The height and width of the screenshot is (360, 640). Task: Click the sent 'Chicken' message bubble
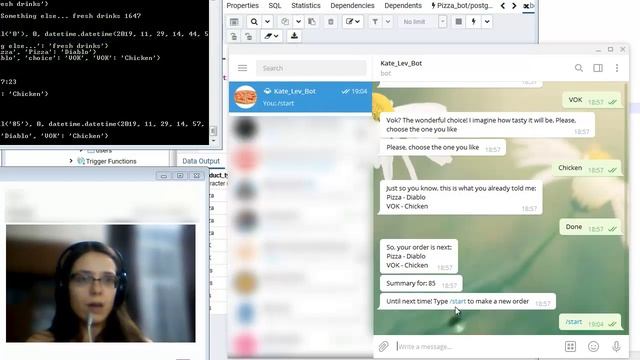click(x=587, y=168)
